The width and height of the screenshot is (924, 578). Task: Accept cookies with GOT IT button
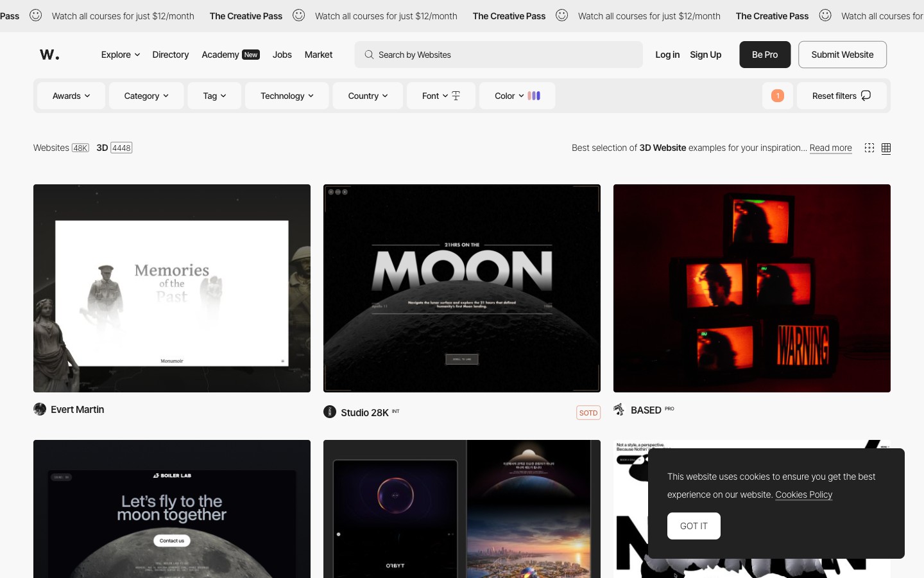click(694, 526)
